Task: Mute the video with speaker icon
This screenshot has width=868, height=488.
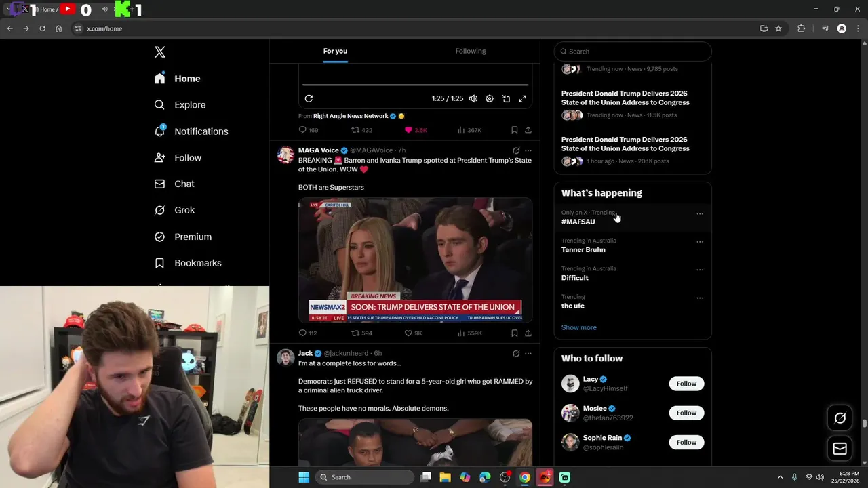Action: coord(473,98)
